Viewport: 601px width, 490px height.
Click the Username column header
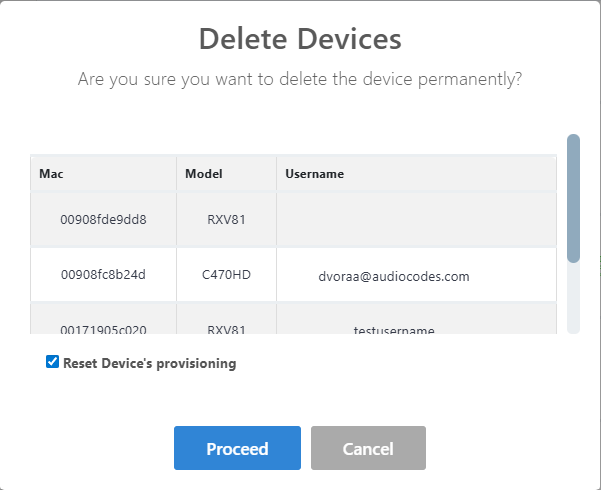point(314,174)
